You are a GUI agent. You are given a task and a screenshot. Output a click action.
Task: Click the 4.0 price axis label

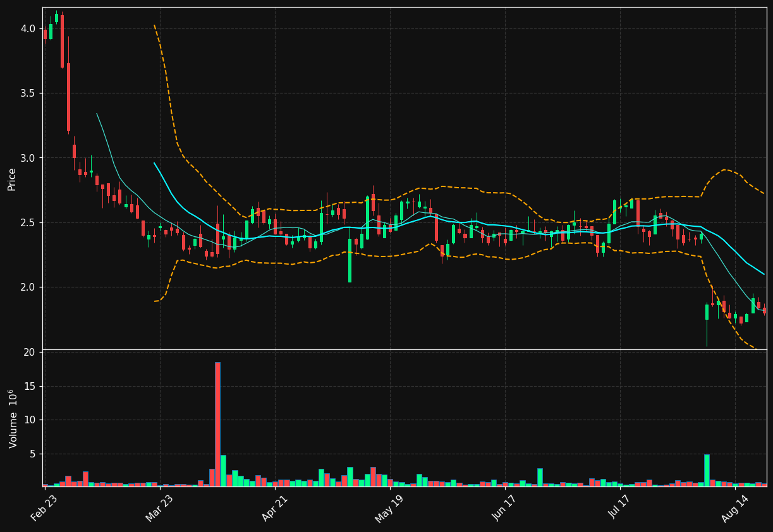[28, 28]
